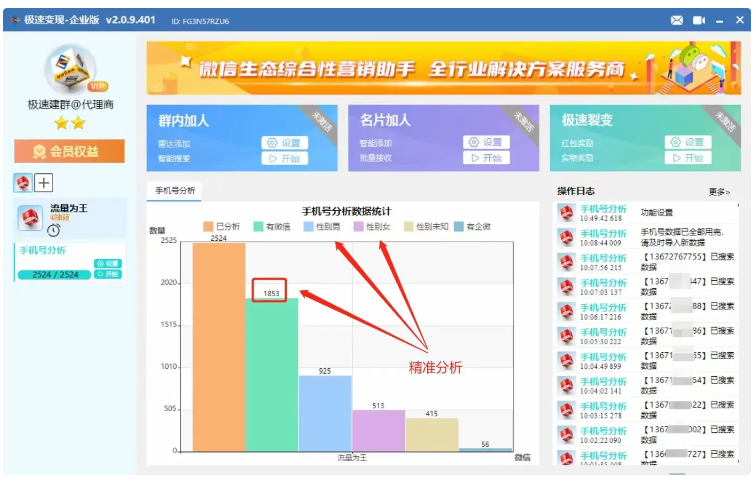Image resolution: width=756 pixels, height=481 pixels.
Task: Click 手机号分析 label in sidebar card
Action: click(x=42, y=250)
